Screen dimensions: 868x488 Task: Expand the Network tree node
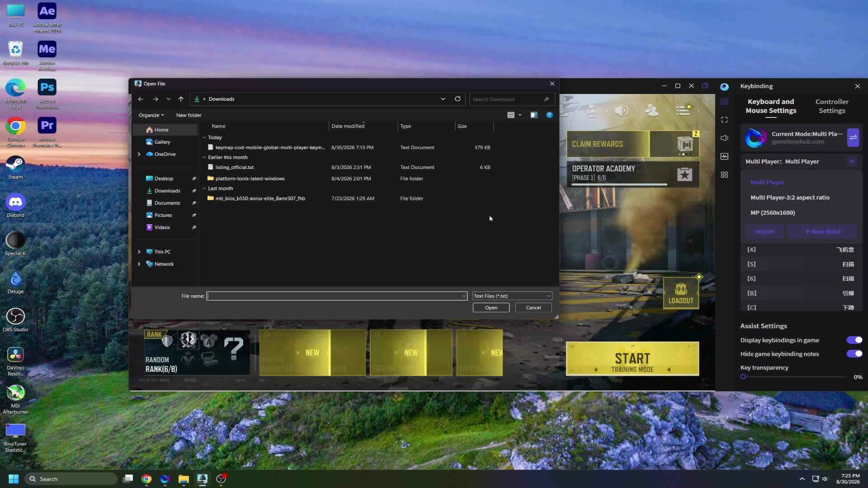139,264
